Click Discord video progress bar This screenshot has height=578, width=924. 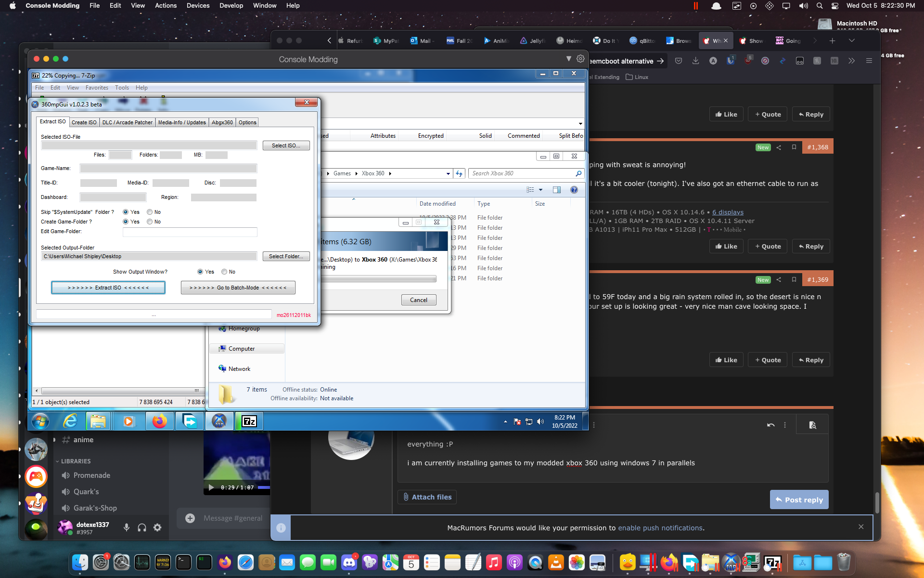tap(264, 487)
